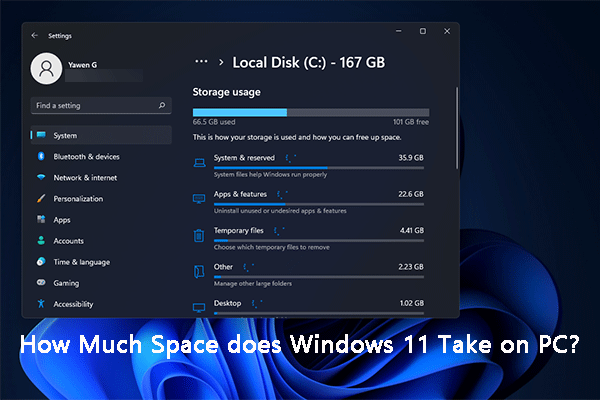Image resolution: width=600 pixels, height=400 pixels.
Task: Click 'Manage other large folders' text
Action: [x=253, y=284]
